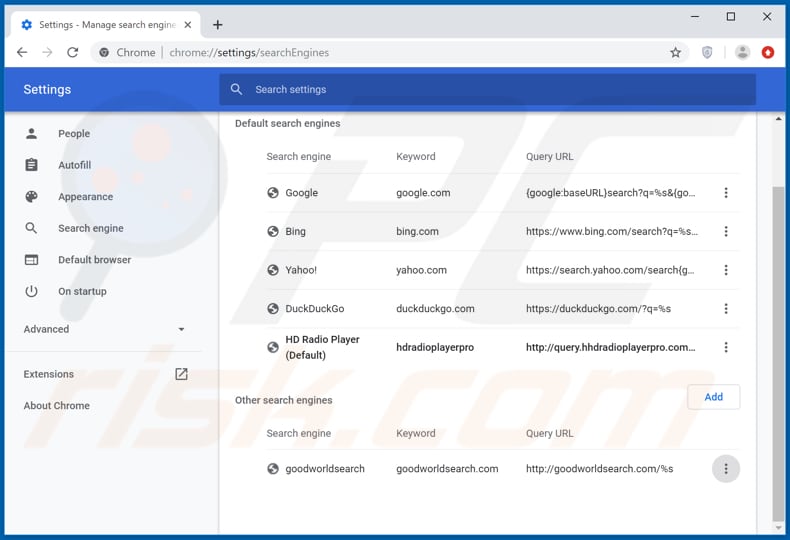Click the address bar URL
Image resolution: width=790 pixels, height=540 pixels.
tap(249, 52)
